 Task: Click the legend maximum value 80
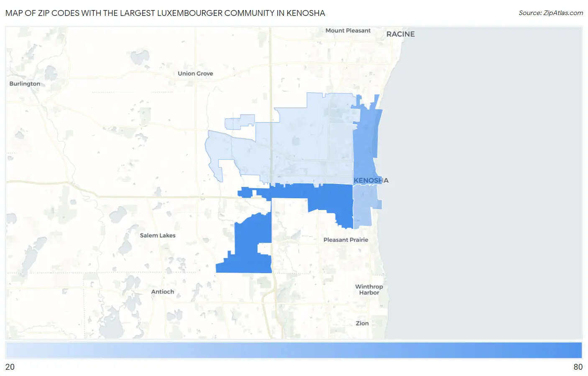coord(578,367)
